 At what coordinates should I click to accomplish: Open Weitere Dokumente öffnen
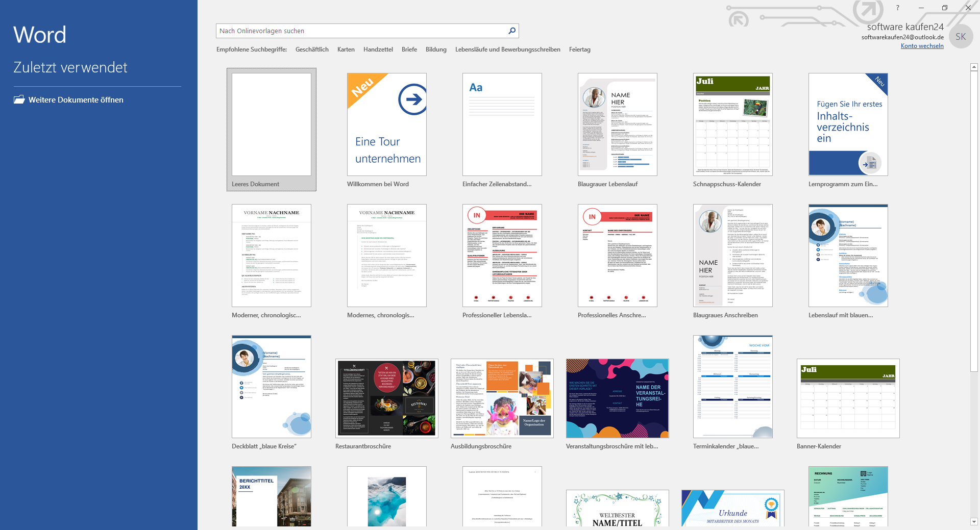[x=76, y=100]
